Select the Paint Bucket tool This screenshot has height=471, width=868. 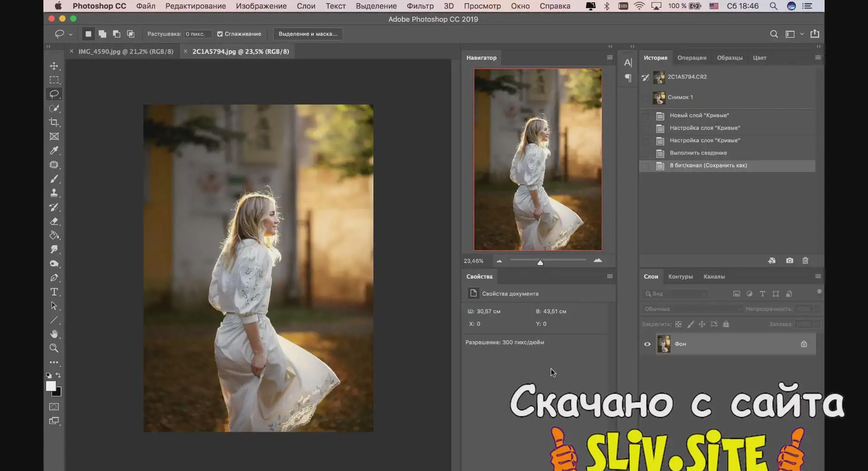(x=54, y=235)
